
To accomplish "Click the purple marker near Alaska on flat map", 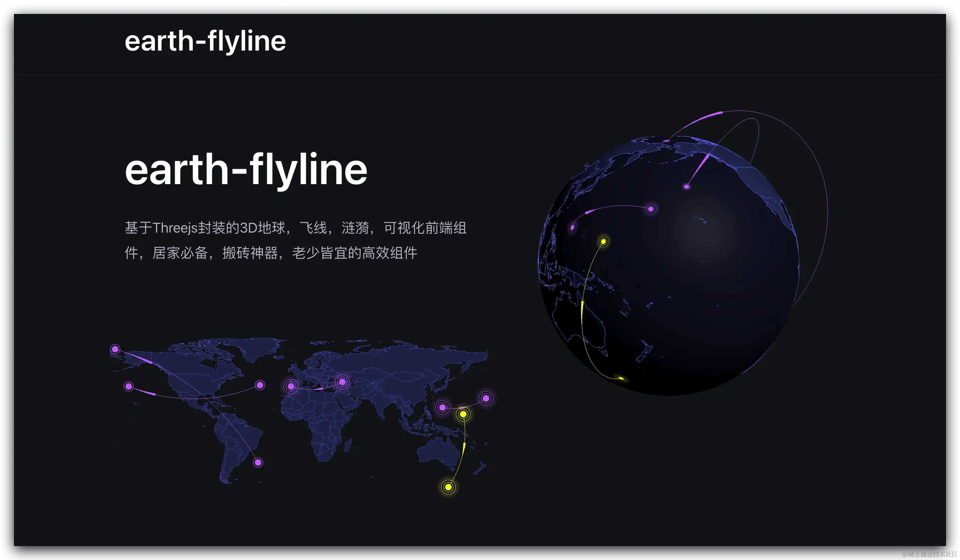I will 115,349.
